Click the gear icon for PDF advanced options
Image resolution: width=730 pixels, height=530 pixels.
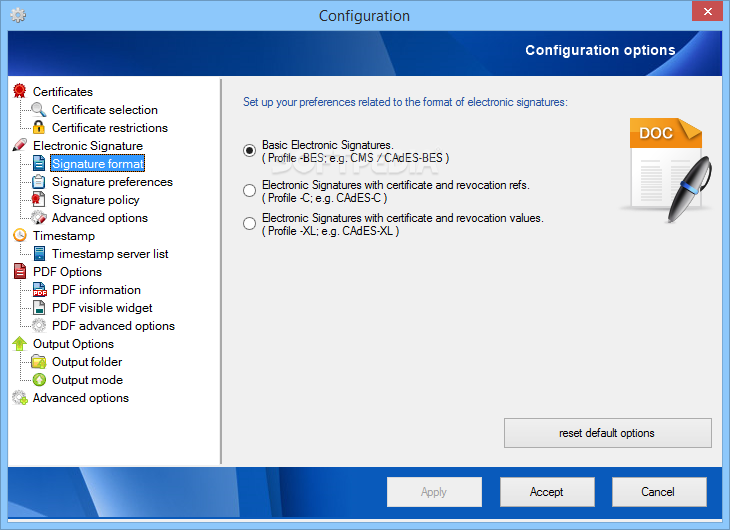point(39,325)
